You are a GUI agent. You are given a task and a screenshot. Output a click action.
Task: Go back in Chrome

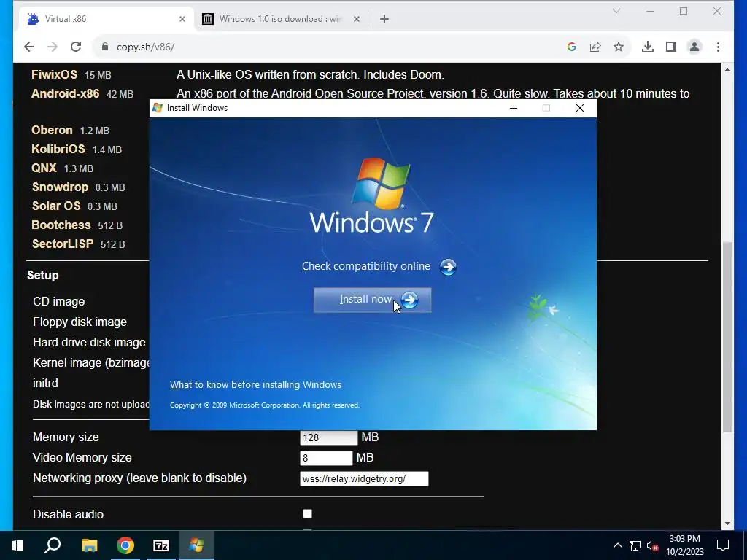click(x=29, y=47)
